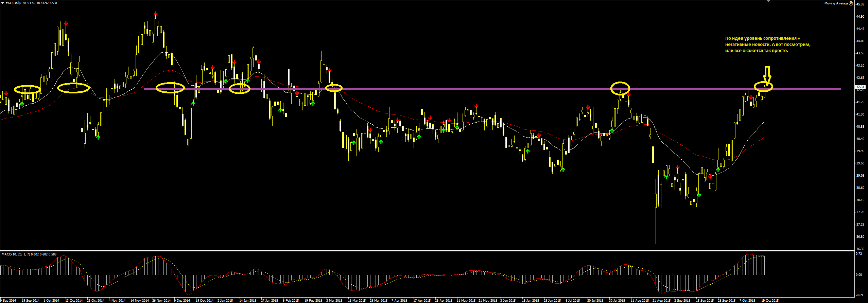The width and height of the screenshot is (868, 303).
Task: Click the 21 Aug 2015 date label
Action: point(661,301)
